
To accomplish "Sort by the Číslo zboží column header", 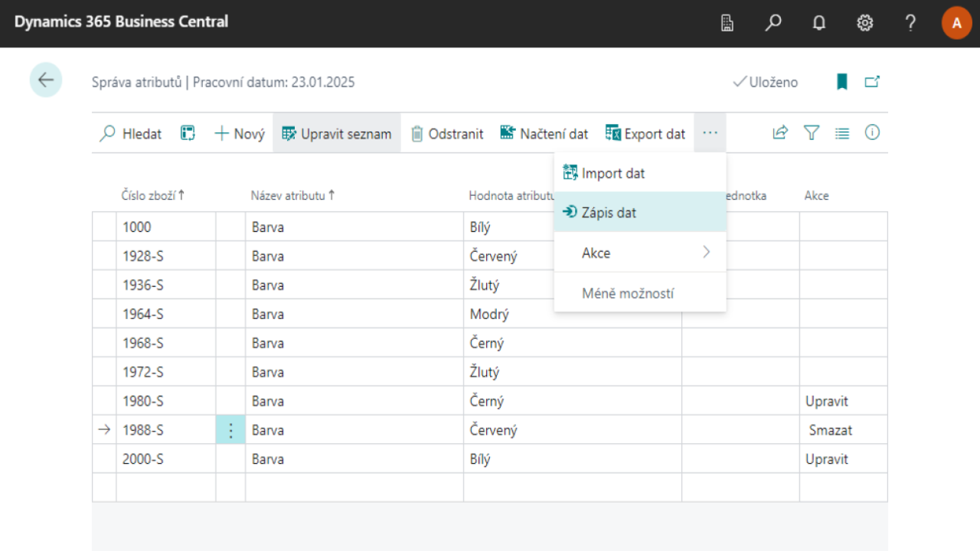I will click(152, 196).
